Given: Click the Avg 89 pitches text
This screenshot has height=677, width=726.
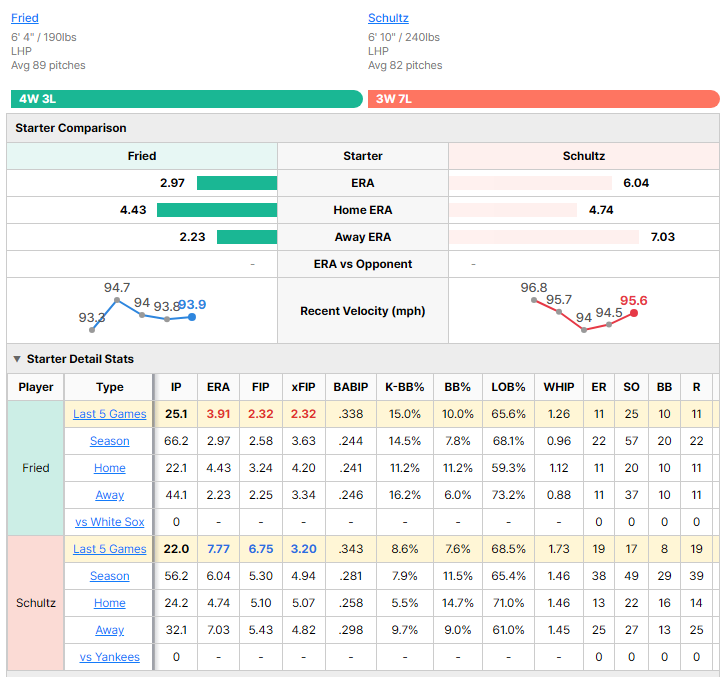Looking at the screenshot, I should click(x=48, y=65).
